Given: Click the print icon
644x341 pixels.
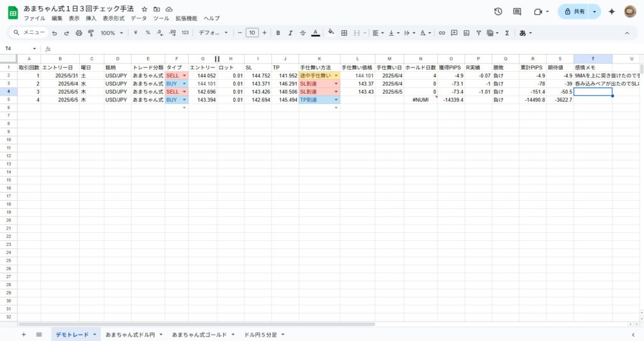Looking at the screenshot, I should tap(79, 33).
